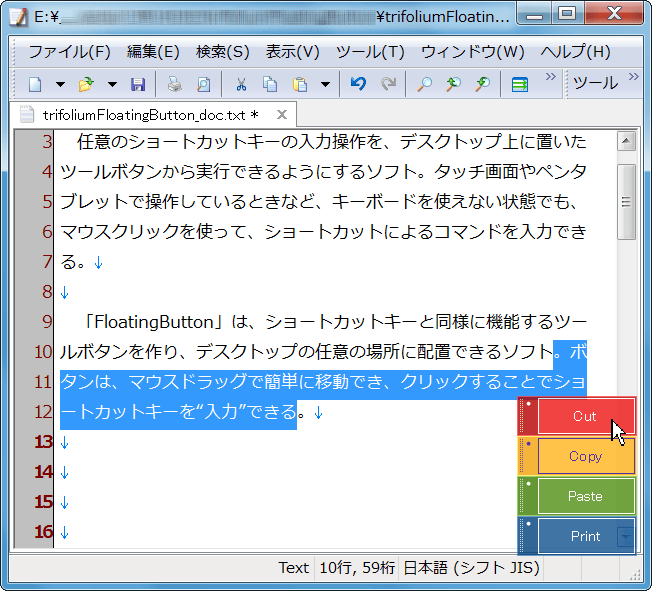Click the Redo arrow icon
The image size is (652, 591).
(388, 84)
